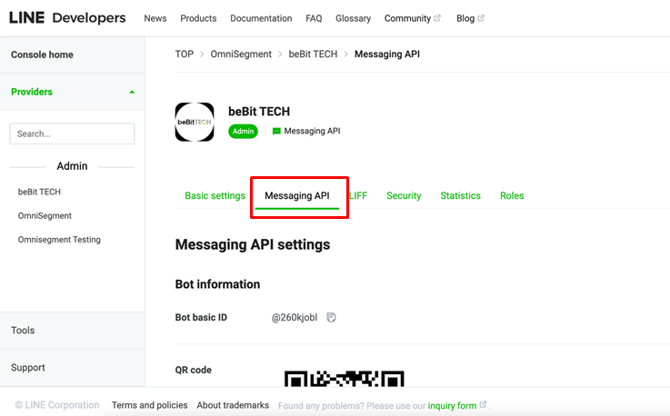Click the provider Search input field
Image resolution: width=670 pixels, height=416 pixels.
[72, 133]
